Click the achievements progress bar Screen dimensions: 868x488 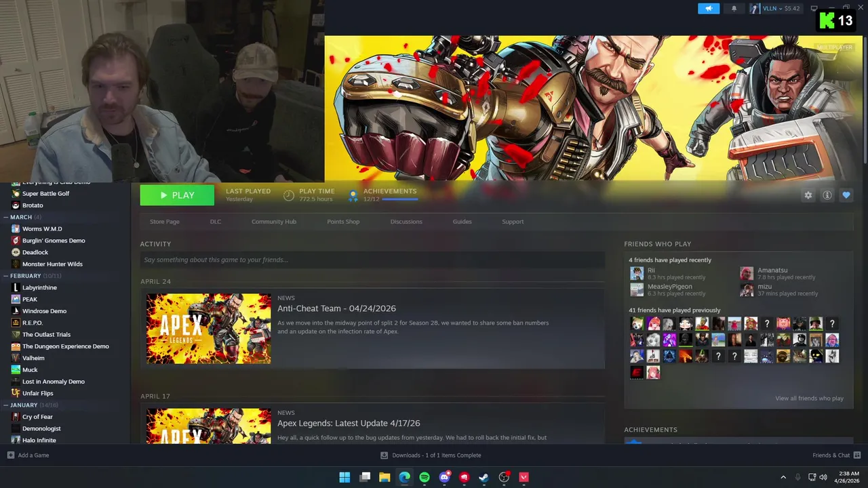click(400, 199)
